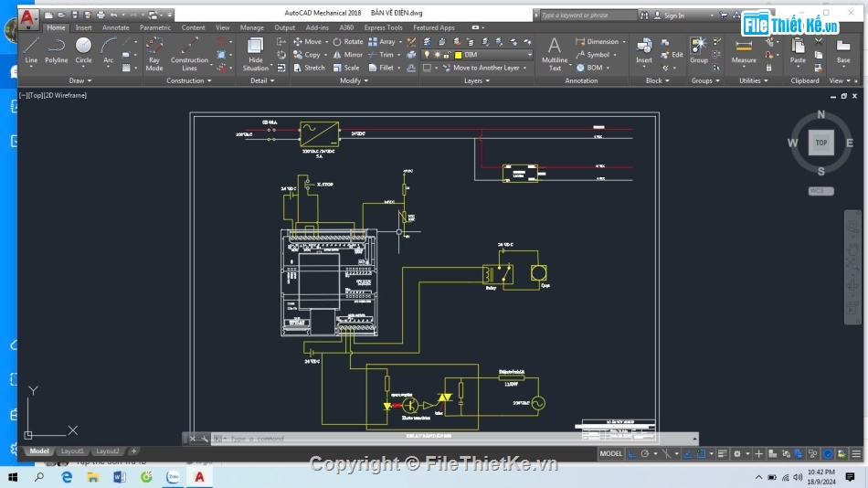Open the Express Tools tab
The width and height of the screenshot is (868, 488).
(383, 27)
